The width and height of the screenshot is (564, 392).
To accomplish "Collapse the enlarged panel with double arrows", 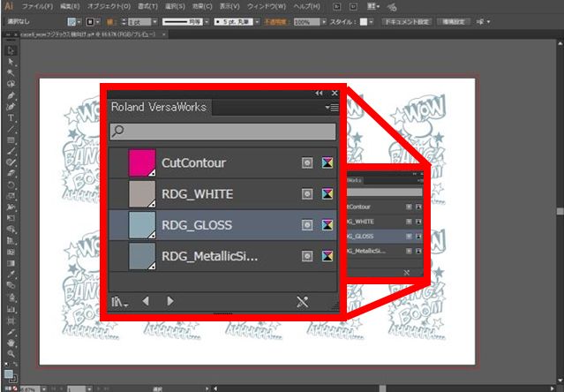I will coord(319,94).
